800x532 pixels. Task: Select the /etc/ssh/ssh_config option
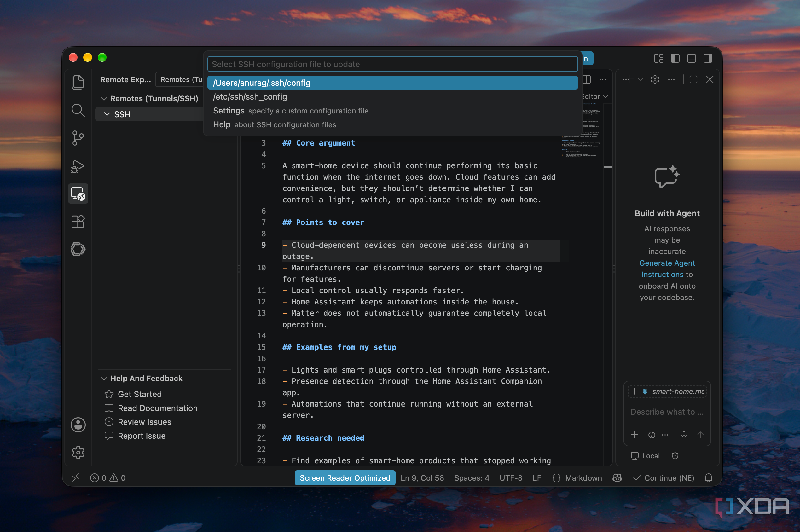[x=392, y=97]
